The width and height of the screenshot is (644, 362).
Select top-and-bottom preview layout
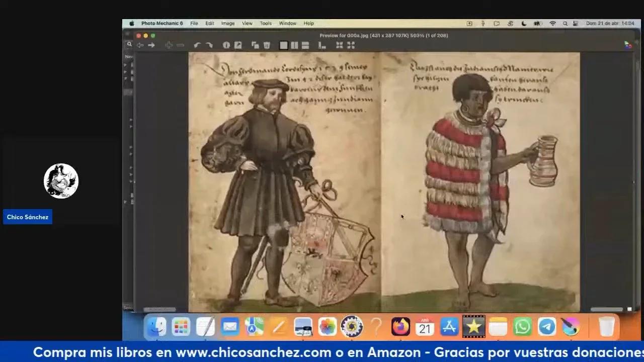coord(305,45)
